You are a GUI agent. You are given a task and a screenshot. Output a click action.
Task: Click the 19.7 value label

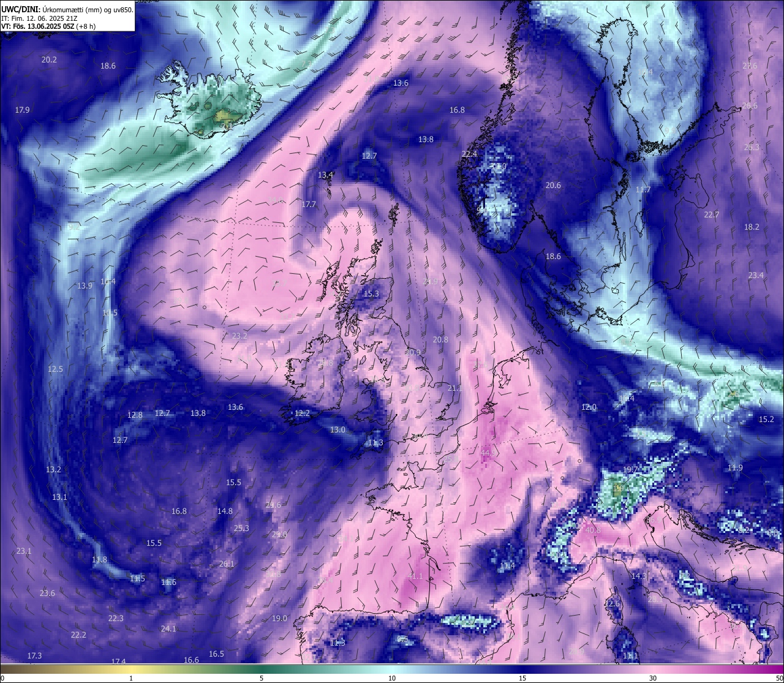coord(630,469)
